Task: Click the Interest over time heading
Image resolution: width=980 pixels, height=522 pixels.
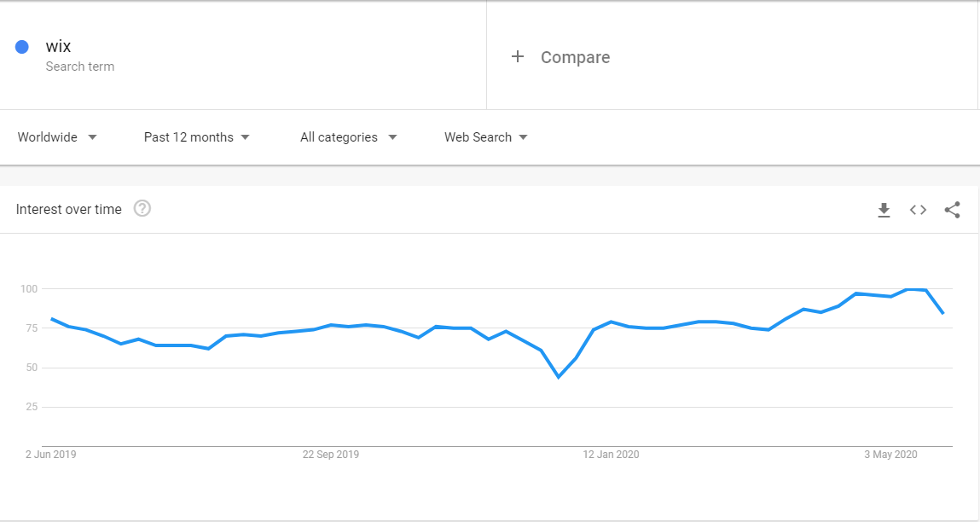Action: coord(69,210)
